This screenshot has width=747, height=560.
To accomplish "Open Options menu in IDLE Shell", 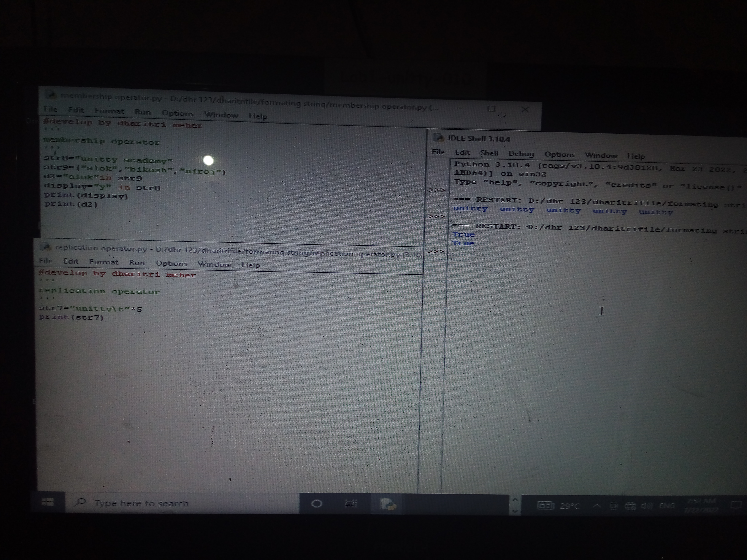I will tap(559, 155).
